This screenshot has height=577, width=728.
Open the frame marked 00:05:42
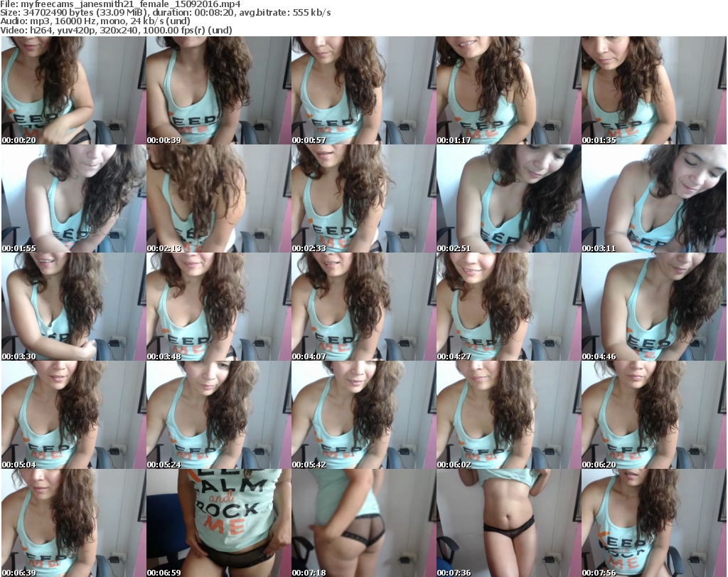pyautogui.click(x=363, y=415)
